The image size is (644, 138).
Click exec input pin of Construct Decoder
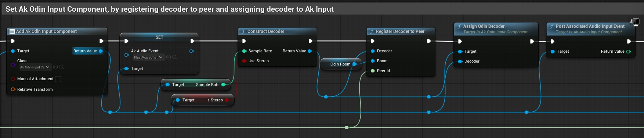pos(244,41)
